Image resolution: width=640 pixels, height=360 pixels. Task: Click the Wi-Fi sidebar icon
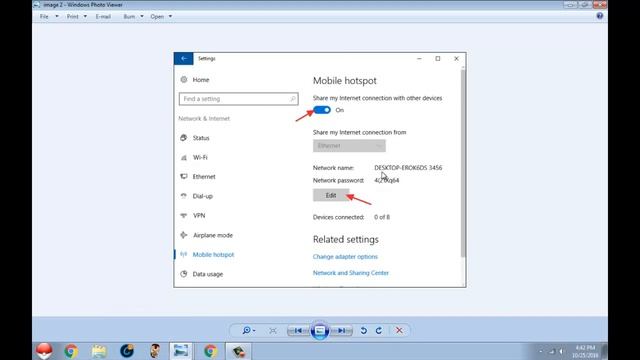184,158
